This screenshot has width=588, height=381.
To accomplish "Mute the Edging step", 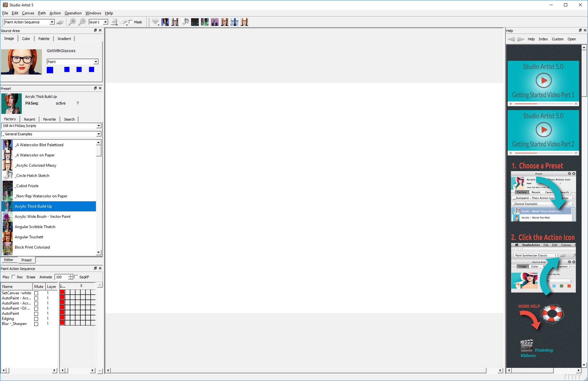I will (x=36, y=319).
